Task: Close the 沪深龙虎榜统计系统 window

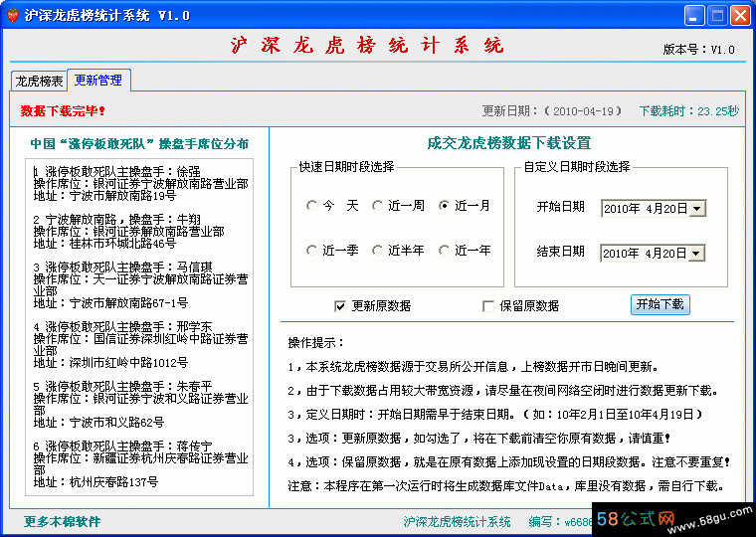Action: (x=740, y=16)
